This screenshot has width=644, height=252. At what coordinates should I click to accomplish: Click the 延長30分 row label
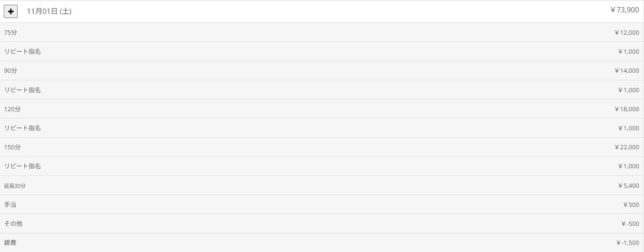coord(15,185)
